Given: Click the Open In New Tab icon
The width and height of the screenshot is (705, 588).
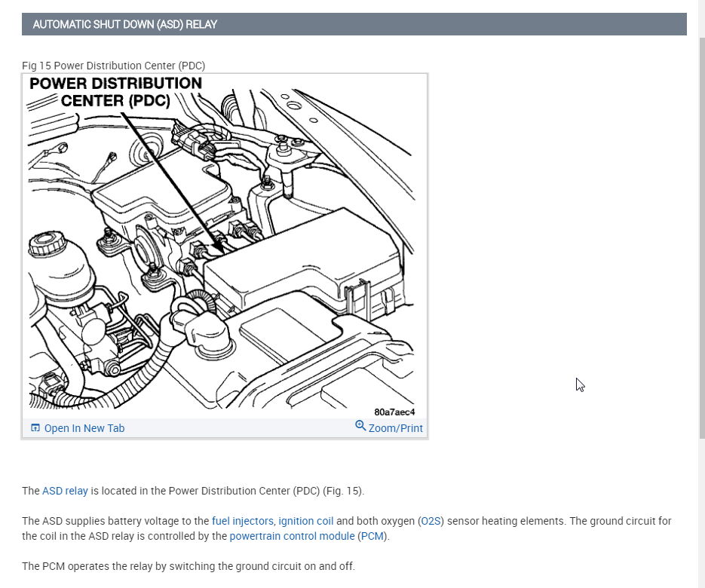Looking at the screenshot, I should 35,427.
